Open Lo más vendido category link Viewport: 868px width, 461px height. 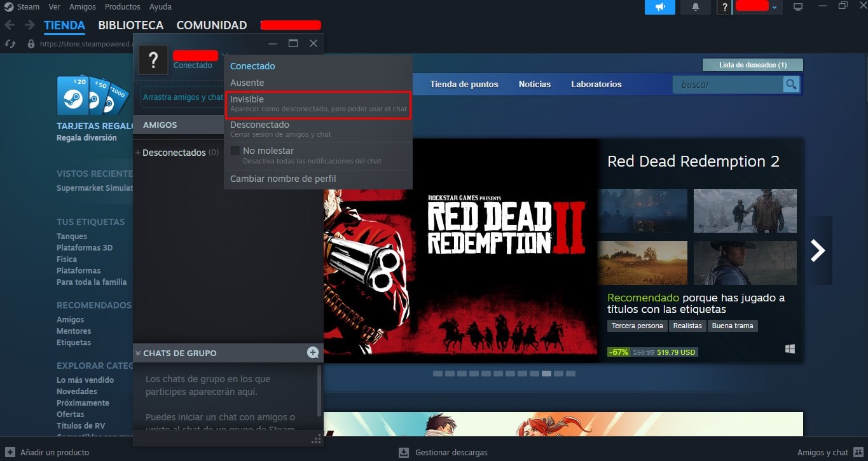click(85, 380)
